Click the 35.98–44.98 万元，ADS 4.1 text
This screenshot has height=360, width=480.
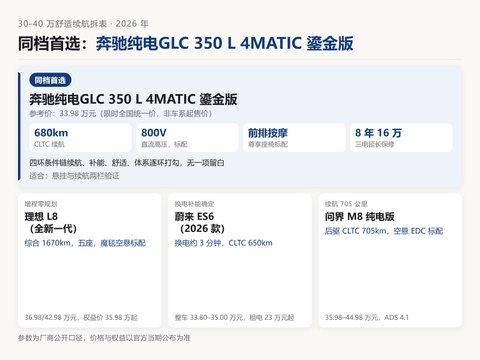367,317
